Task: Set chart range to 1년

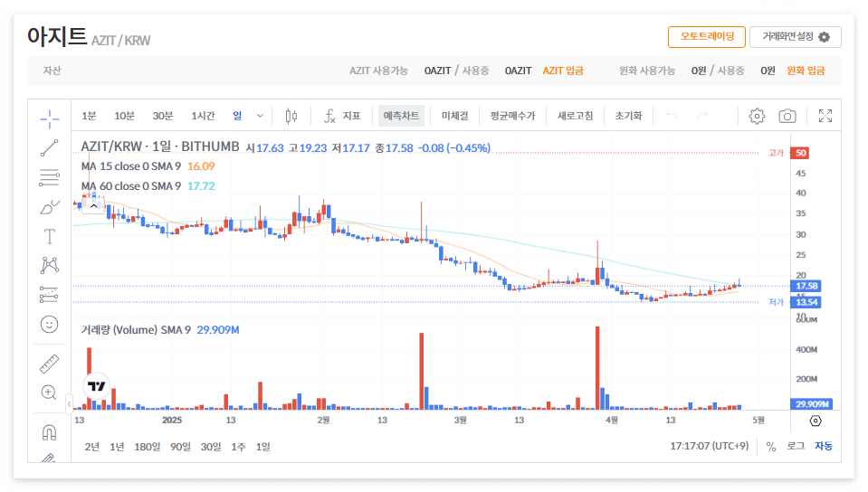Action: tap(117, 447)
